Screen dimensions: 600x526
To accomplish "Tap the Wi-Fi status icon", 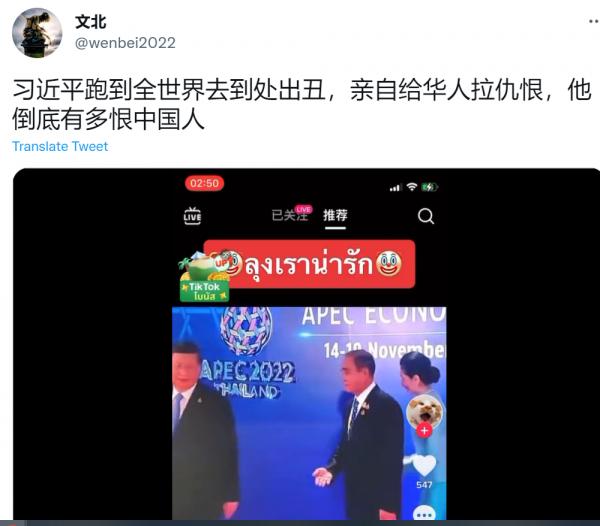I will pyautogui.click(x=412, y=187).
